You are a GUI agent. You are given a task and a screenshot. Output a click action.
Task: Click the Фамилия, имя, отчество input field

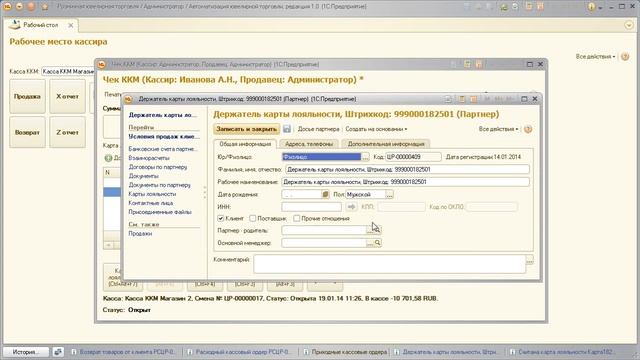click(407, 169)
